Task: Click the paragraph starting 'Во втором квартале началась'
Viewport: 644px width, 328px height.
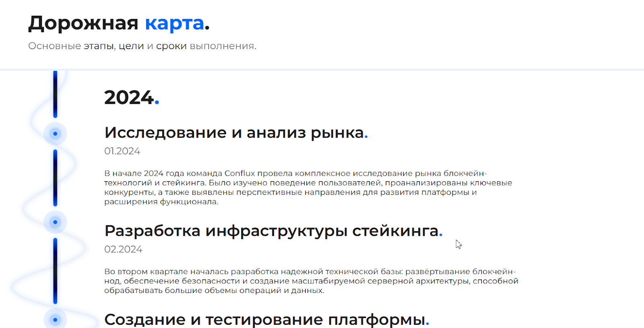Action: [311, 281]
